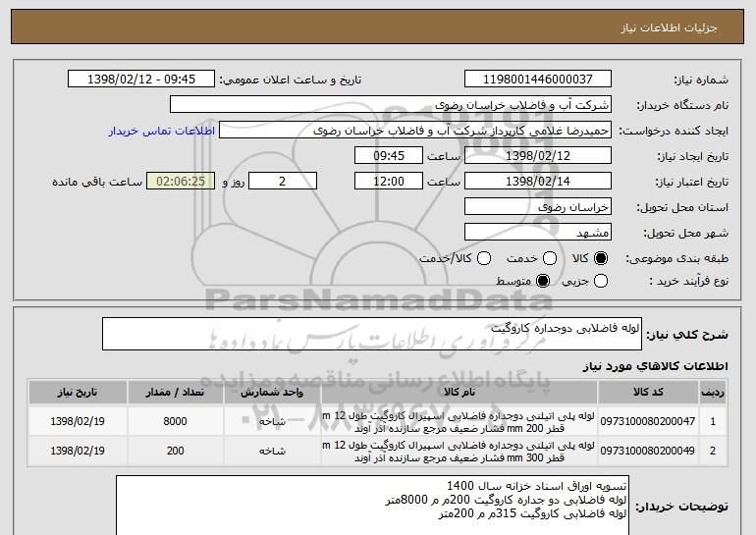
Task: Choose the متوسط purchase type
Action: (543, 281)
